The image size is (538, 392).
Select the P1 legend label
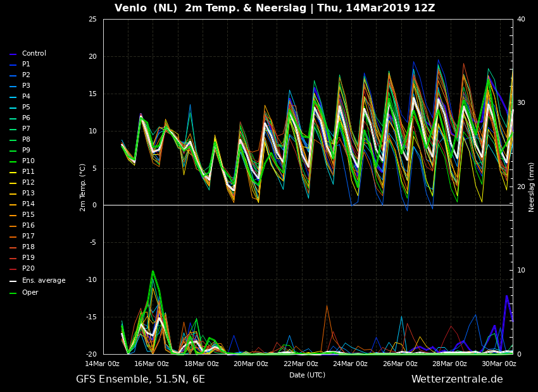(26, 64)
